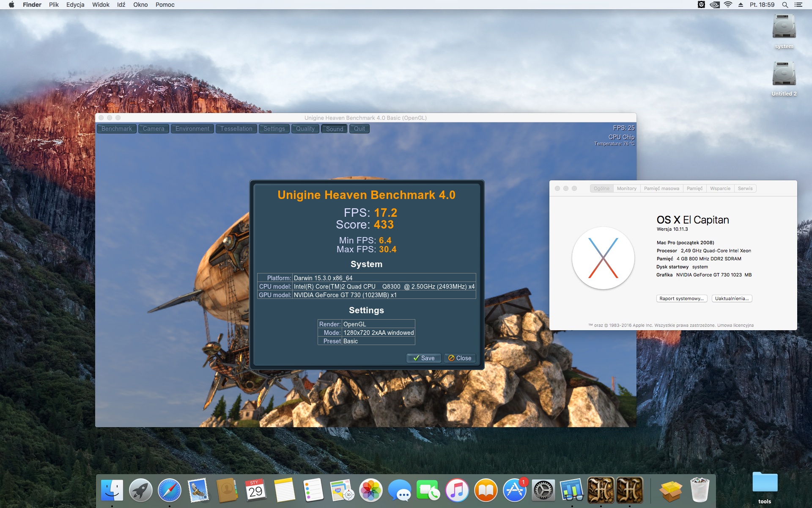The image size is (812, 508).
Task: Open the Tessellation menu in Heaven
Action: pos(236,129)
